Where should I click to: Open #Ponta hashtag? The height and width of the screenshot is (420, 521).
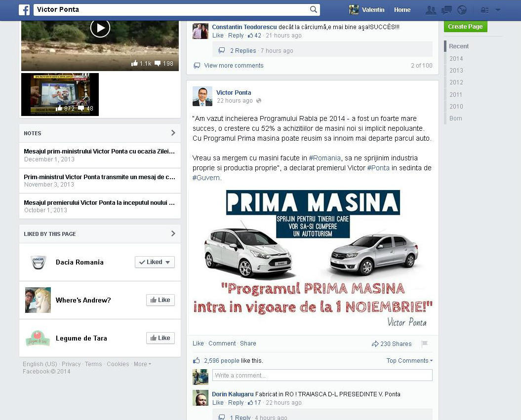[378, 168]
